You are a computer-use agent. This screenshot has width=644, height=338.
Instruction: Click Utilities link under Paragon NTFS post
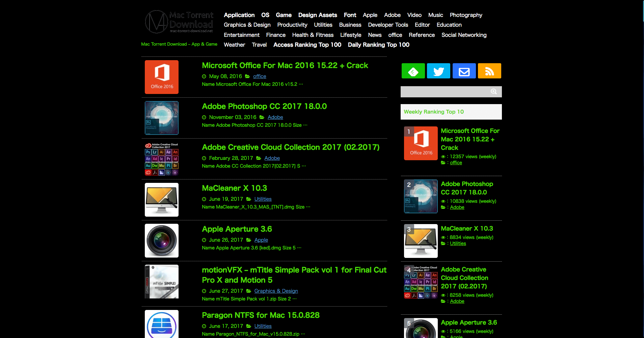click(x=263, y=326)
